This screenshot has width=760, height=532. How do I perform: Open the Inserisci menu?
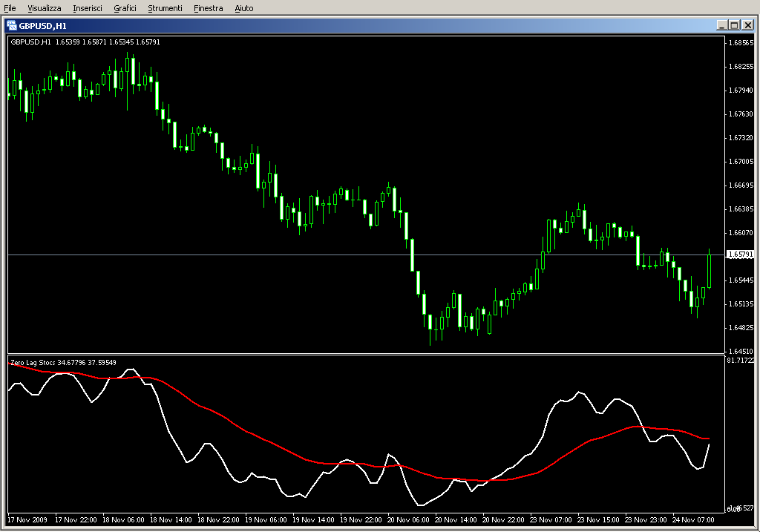click(x=88, y=8)
